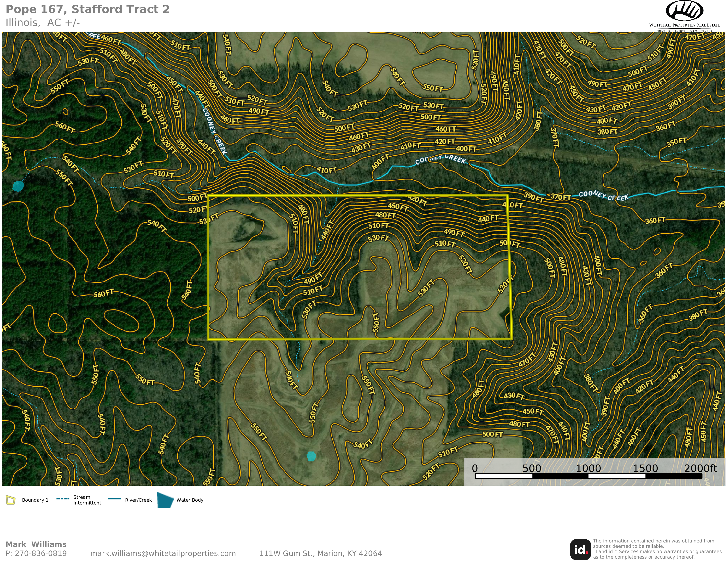Screen dimensions: 728x563
Task: Click the Marion, KY office address
Action: 320,554
